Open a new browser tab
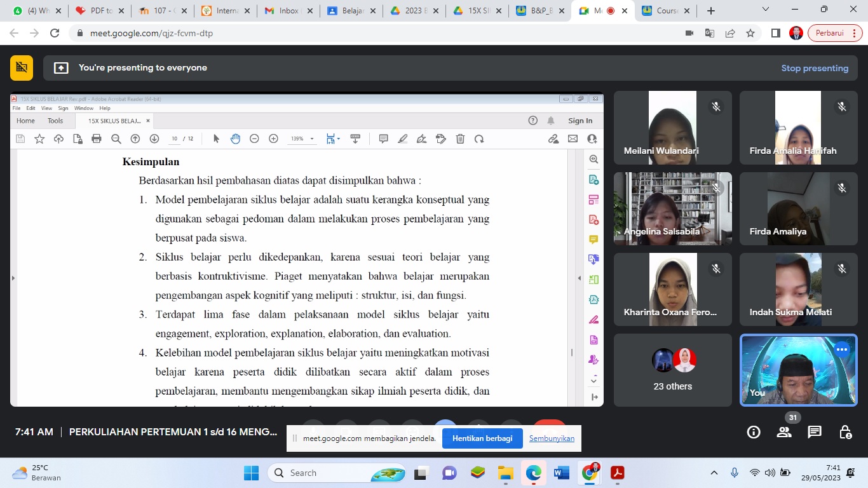This screenshot has width=868, height=488. (x=711, y=11)
